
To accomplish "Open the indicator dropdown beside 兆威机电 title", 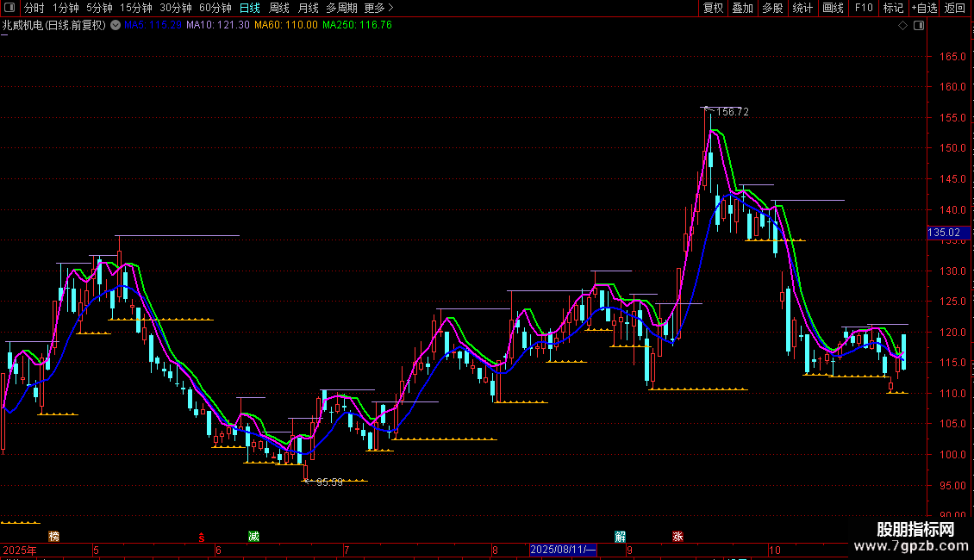I will 116,26.
